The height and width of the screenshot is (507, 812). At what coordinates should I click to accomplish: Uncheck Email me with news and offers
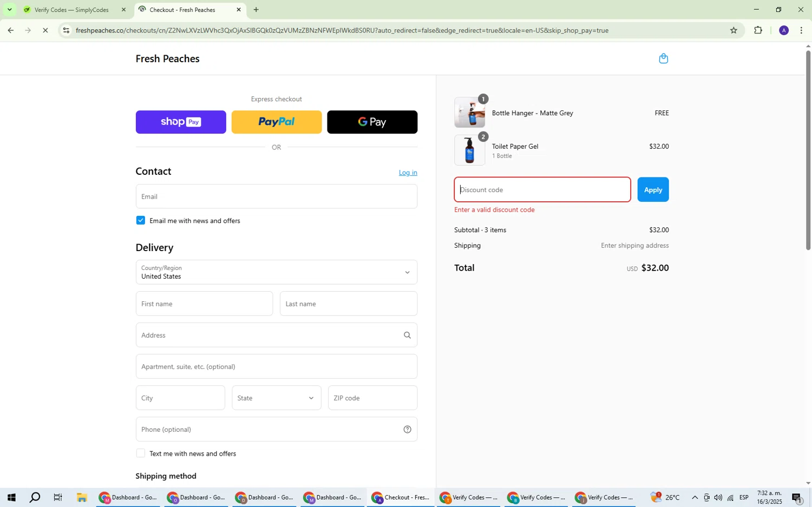[141, 221]
